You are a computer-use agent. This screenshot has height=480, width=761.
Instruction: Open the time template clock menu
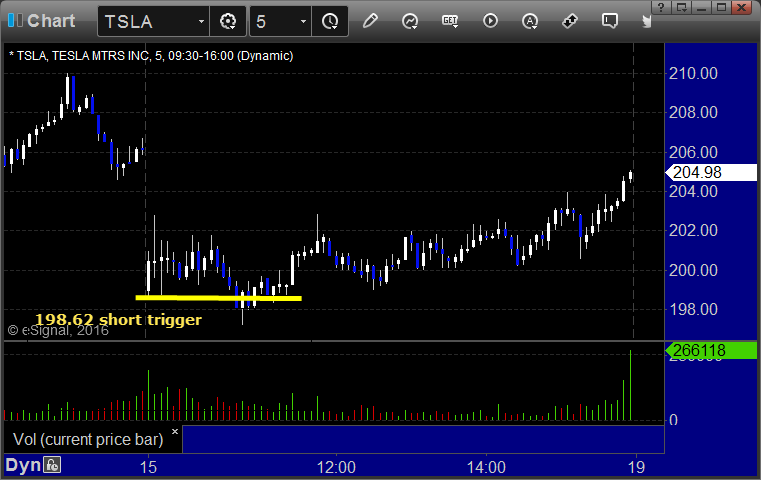330,21
